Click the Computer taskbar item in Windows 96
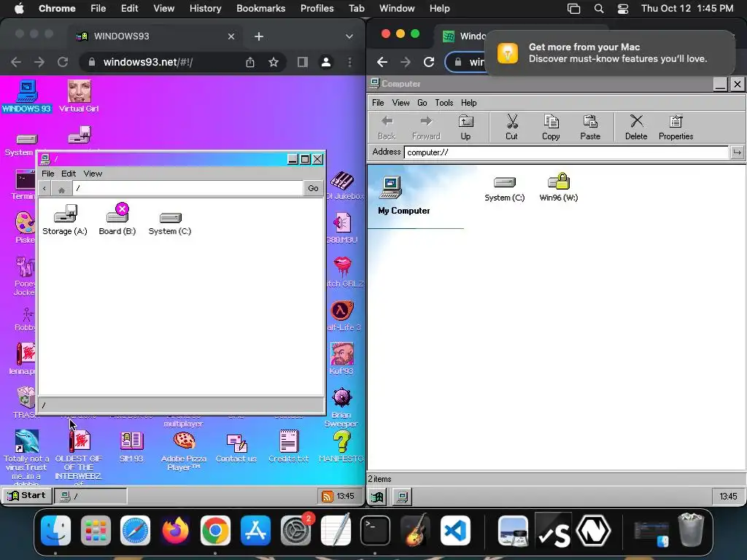The width and height of the screenshot is (747, 560). pyautogui.click(x=402, y=497)
